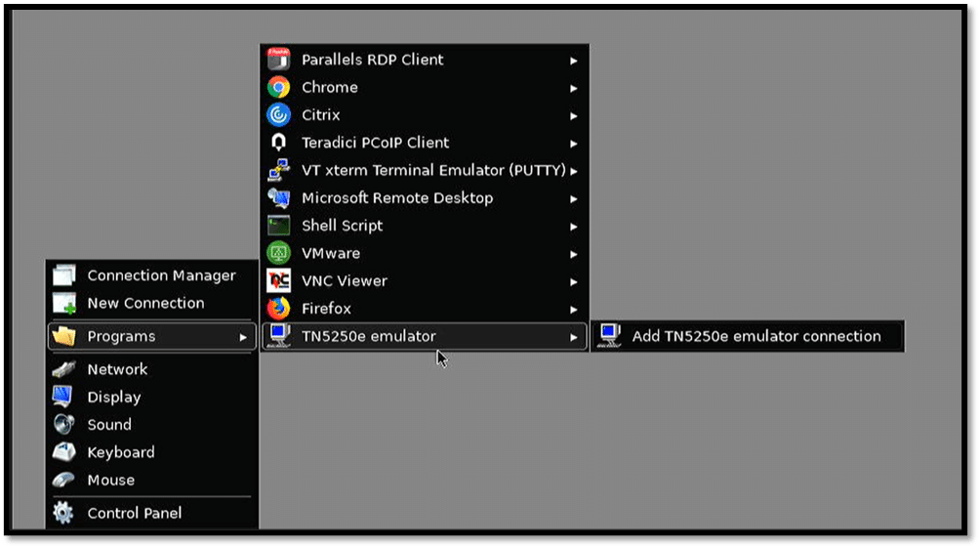Click the Programs folder icon
The image size is (980, 548).
coord(64,337)
